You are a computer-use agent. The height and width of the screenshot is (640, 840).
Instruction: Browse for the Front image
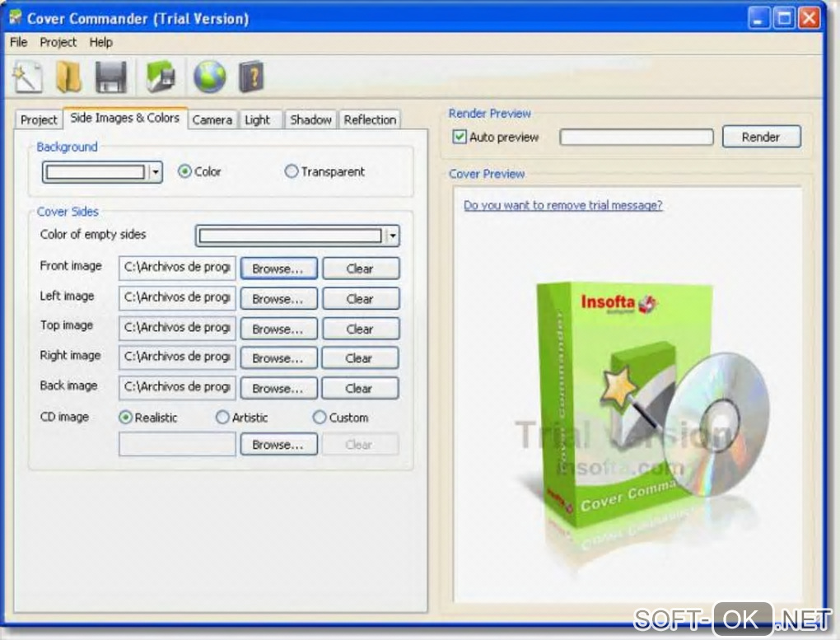click(x=278, y=269)
